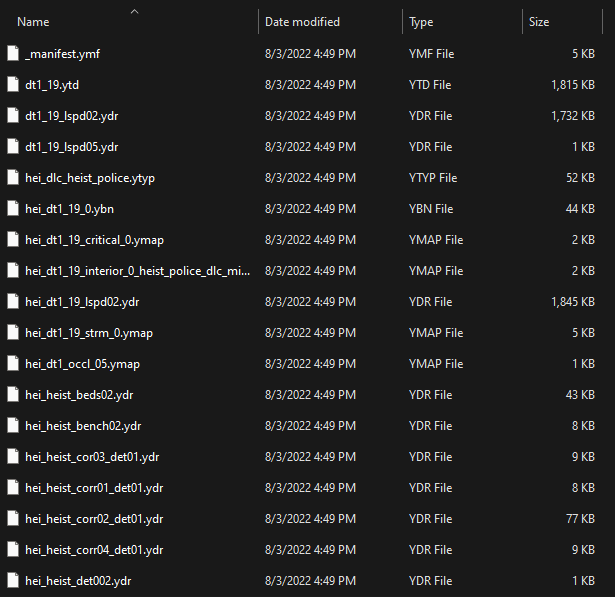The image size is (615, 597).
Task: Click the 43 KB size of hei_heist_beds02.ydr
Action: [580, 395]
